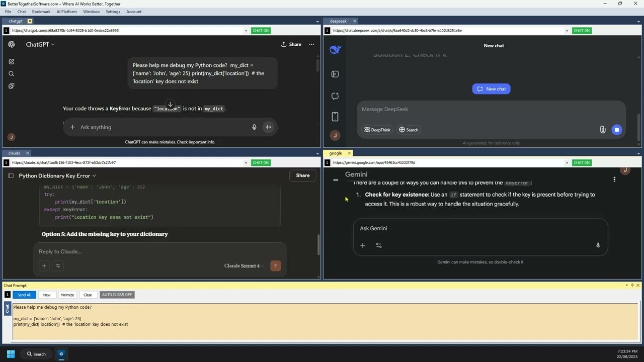The width and height of the screenshot is (644, 362).
Task: Select DeepSeek's new chat bubble icon
Action: pos(335,96)
